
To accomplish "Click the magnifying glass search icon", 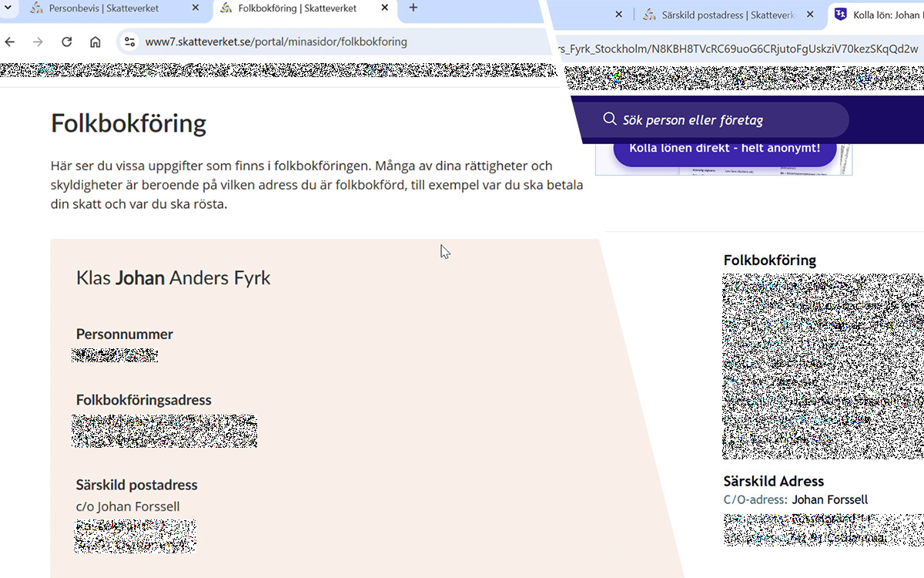I will pos(609,119).
